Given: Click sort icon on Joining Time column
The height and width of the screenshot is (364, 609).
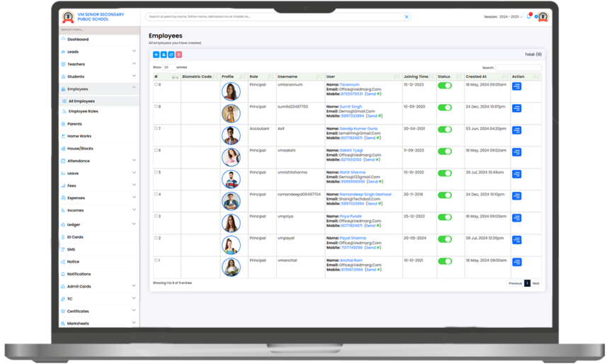Looking at the screenshot, I should click(x=431, y=76).
